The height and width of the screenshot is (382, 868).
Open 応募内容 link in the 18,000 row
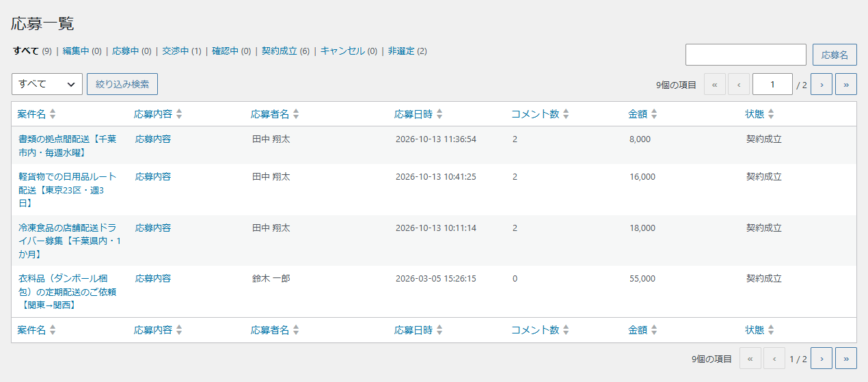pos(153,228)
